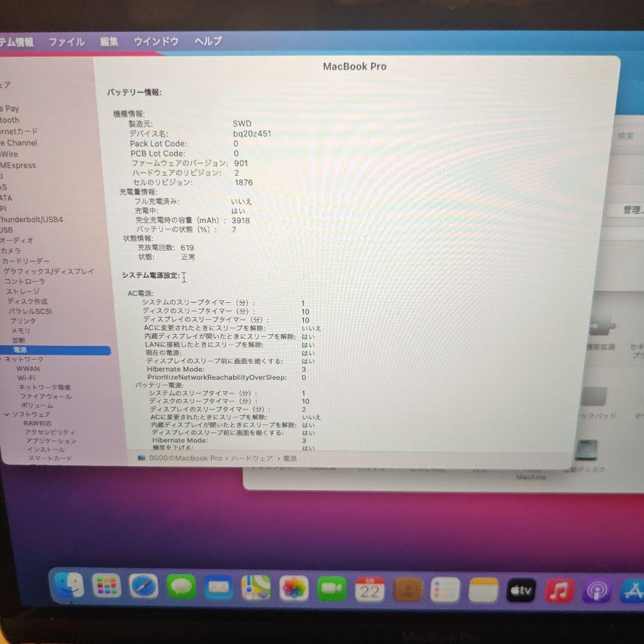Select ディスク作成 in the sidebar
Viewport: 644px width, 644px height.
pyautogui.click(x=27, y=302)
